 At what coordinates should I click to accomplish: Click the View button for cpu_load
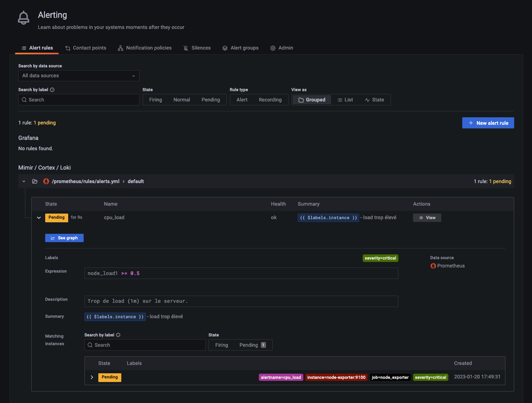[x=427, y=218]
